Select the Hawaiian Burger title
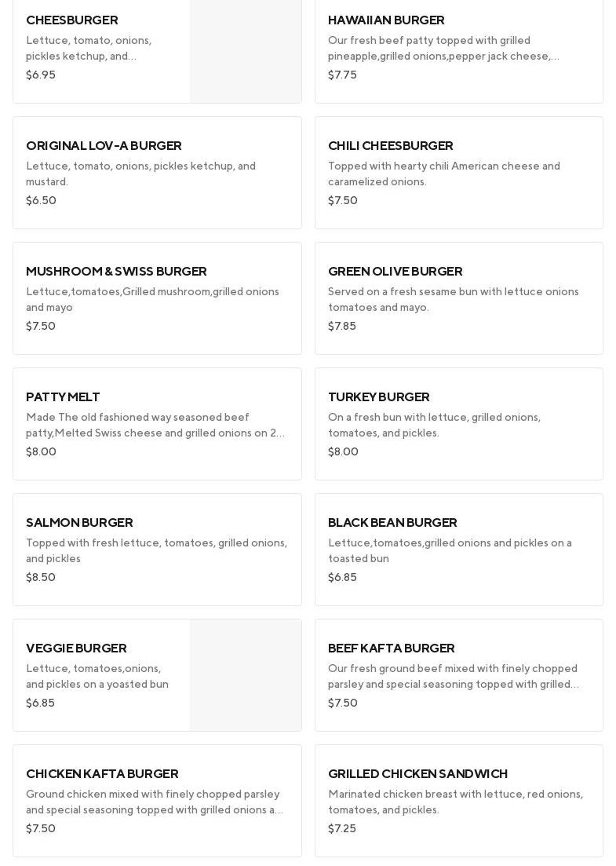616x866 pixels. (x=386, y=20)
